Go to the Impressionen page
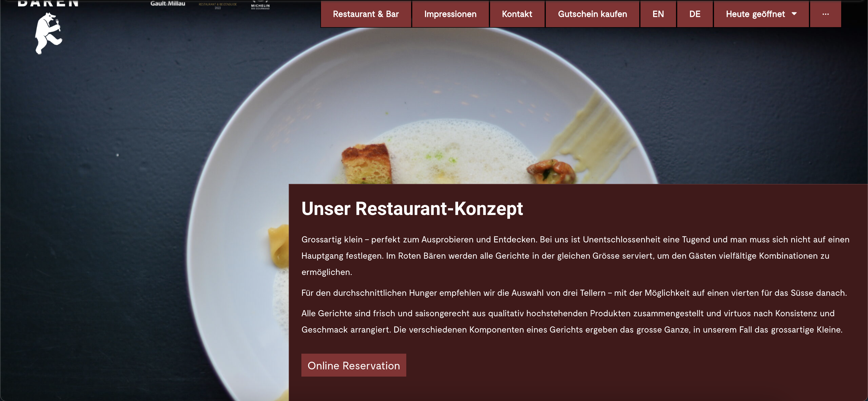The image size is (868, 401). click(x=450, y=14)
